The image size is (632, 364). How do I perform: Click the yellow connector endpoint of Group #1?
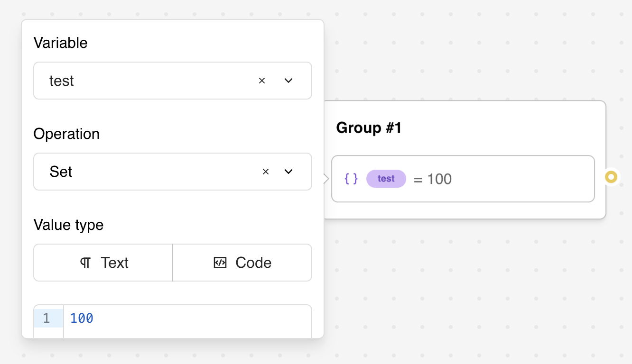pyautogui.click(x=611, y=177)
